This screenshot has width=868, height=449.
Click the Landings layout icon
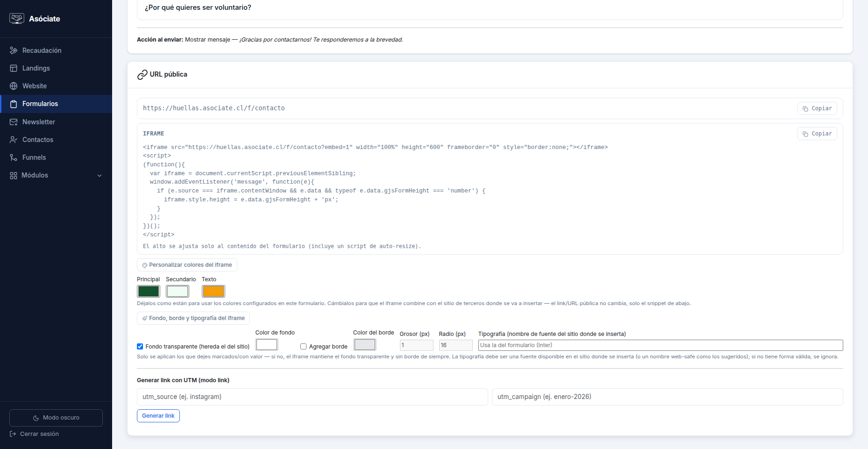14,68
